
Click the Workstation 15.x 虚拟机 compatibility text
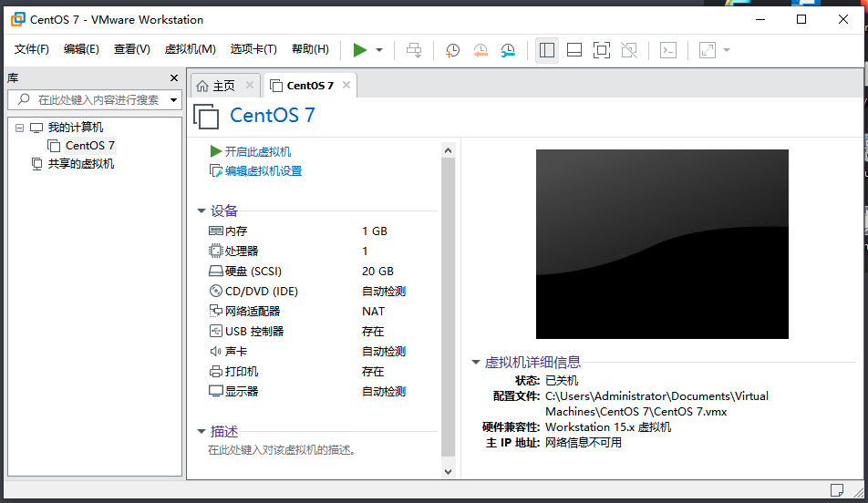click(x=608, y=427)
